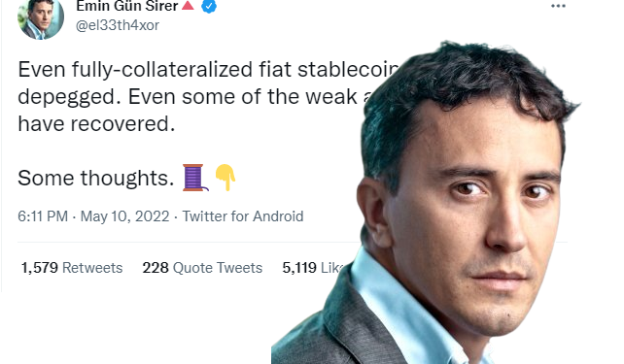Click the word 'depegged' in the tweet
Viewport: 624px width, 364px height.
point(66,97)
